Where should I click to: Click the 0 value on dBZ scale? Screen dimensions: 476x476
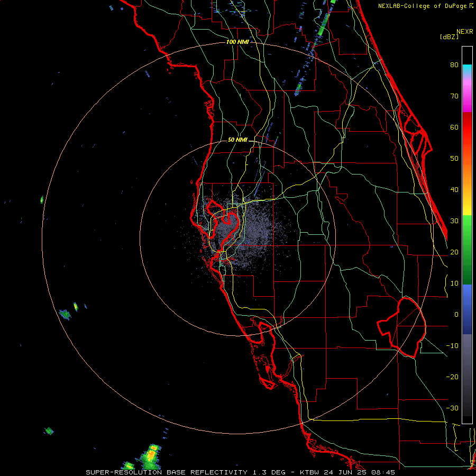point(456,315)
